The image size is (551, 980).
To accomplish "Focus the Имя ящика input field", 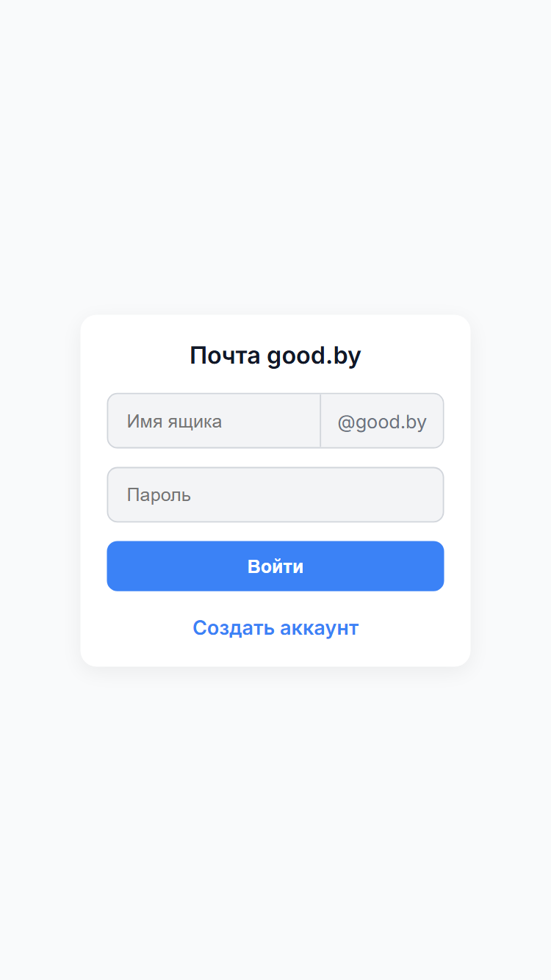I will point(214,421).
